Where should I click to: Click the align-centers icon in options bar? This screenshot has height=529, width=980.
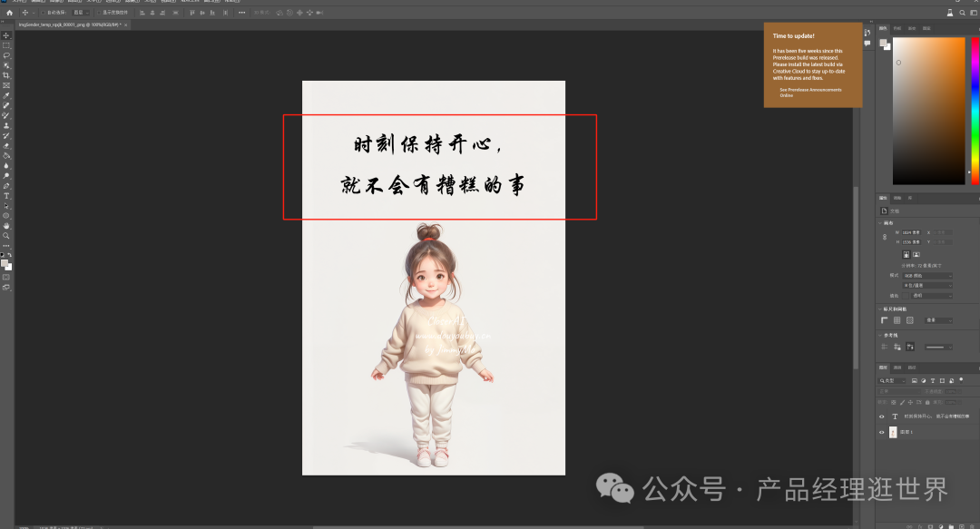[x=152, y=13]
